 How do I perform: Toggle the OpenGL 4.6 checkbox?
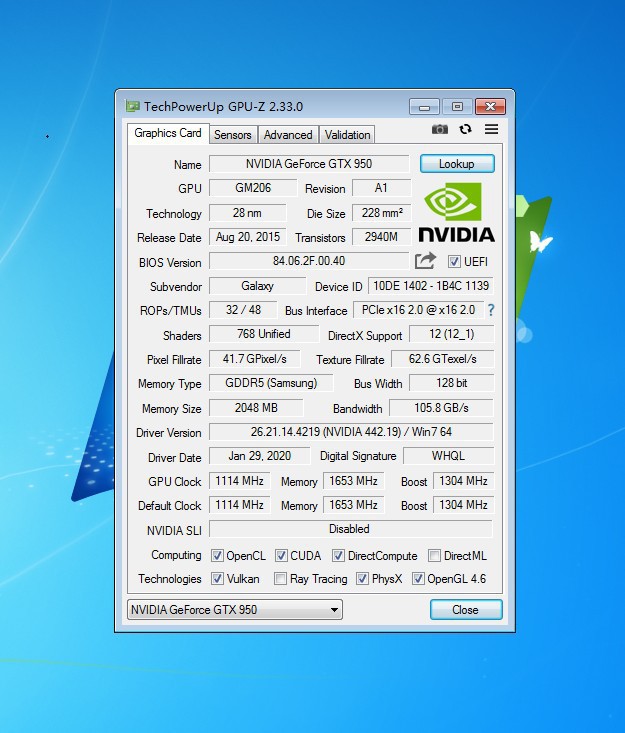(418, 579)
